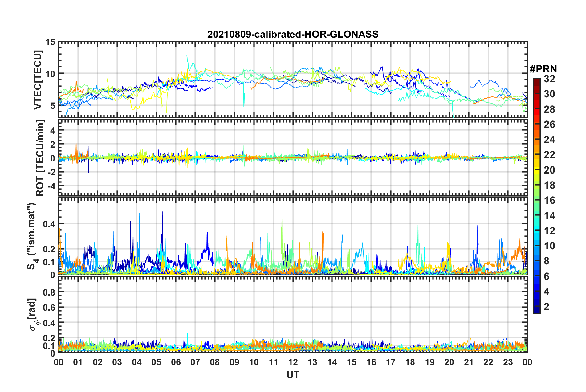
Task: Click the x-axis tick label 01
Action: [78, 362]
